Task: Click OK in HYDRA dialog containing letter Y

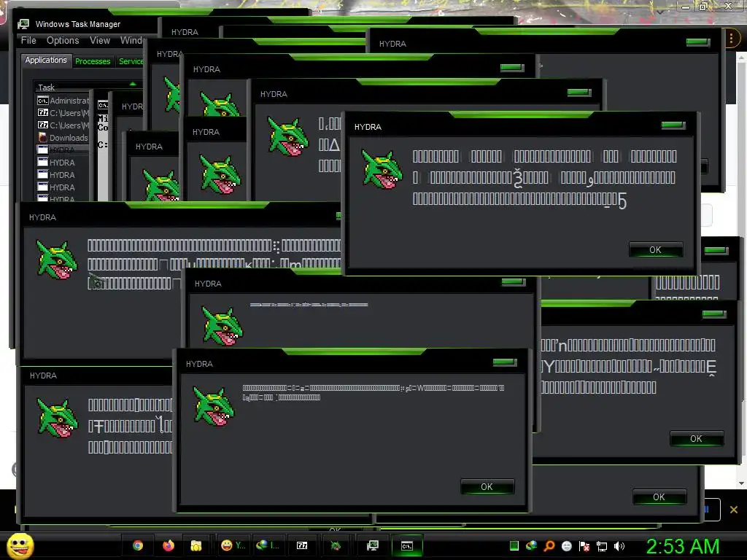Action: [x=696, y=438]
